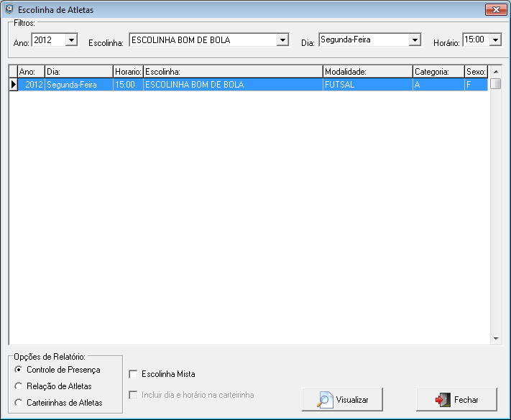Screen dimensions: 511x420
Task: Click the grid scrollbar up arrow
Action: (496, 72)
